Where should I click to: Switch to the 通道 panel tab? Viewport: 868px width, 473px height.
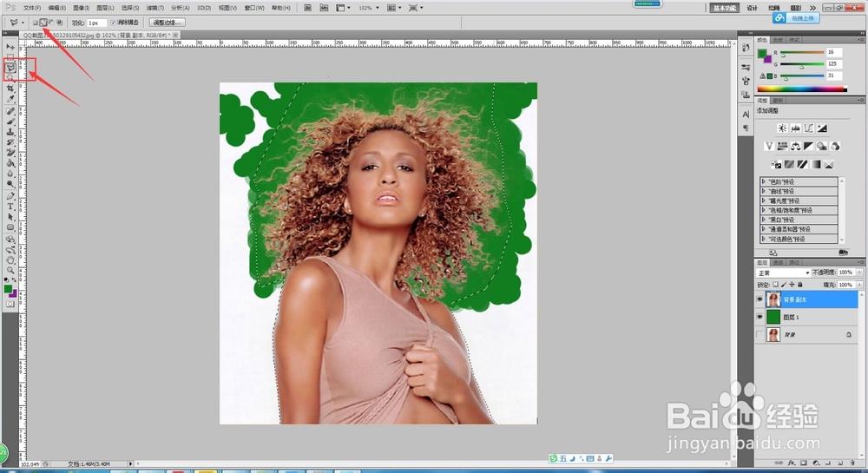tap(779, 262)
